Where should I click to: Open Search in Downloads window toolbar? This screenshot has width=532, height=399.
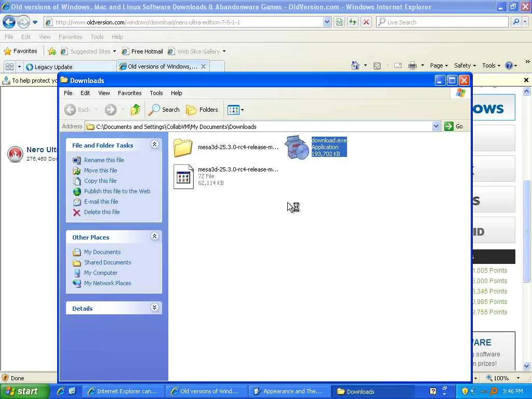164,110
